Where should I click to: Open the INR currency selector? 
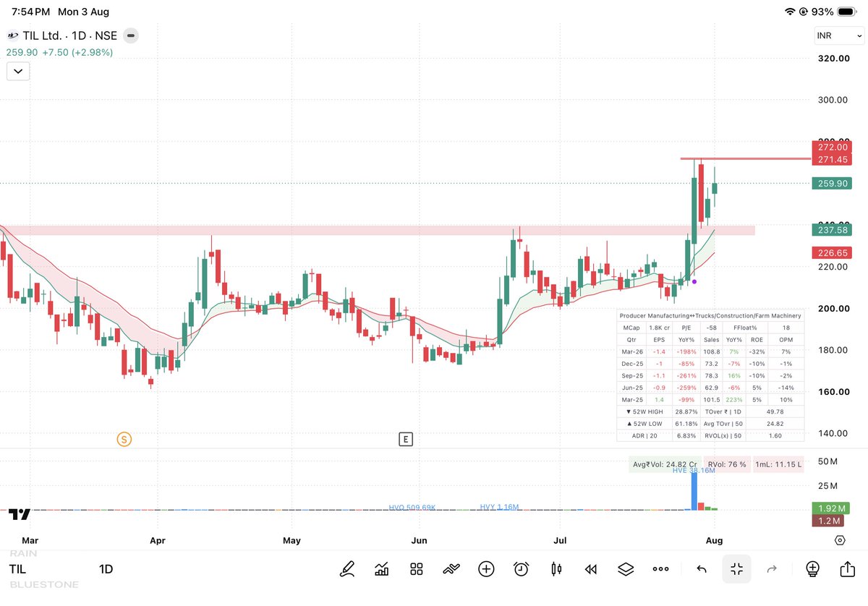[x=839, y=36]
